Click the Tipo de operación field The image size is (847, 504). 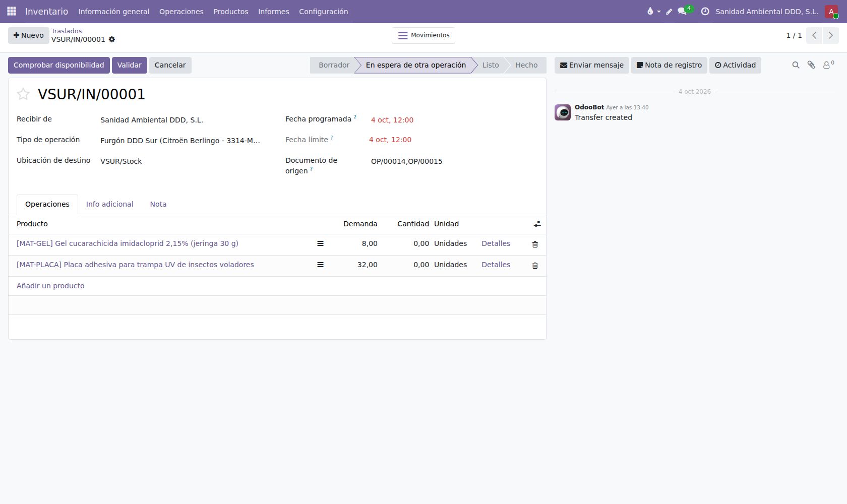point(180,141)
